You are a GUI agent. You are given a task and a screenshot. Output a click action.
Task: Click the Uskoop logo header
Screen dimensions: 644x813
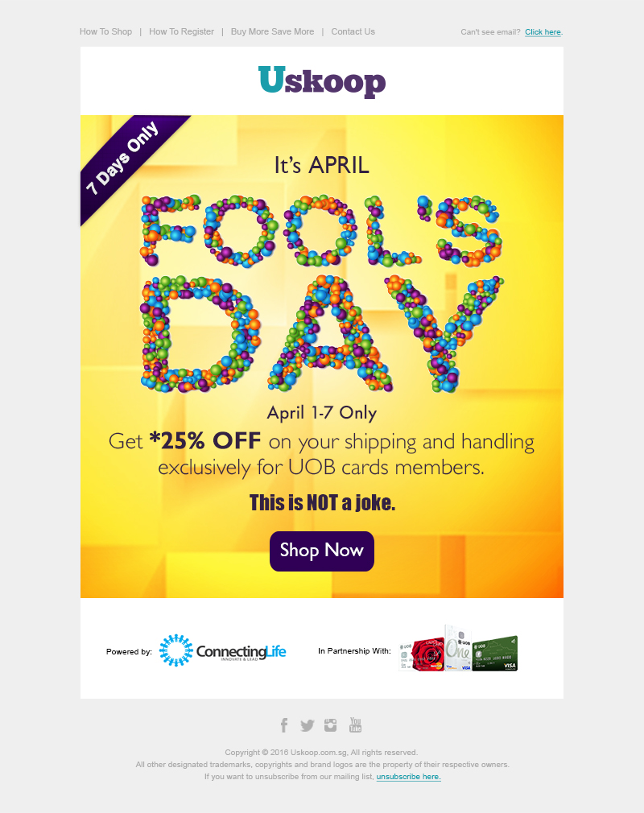(322, 81)
